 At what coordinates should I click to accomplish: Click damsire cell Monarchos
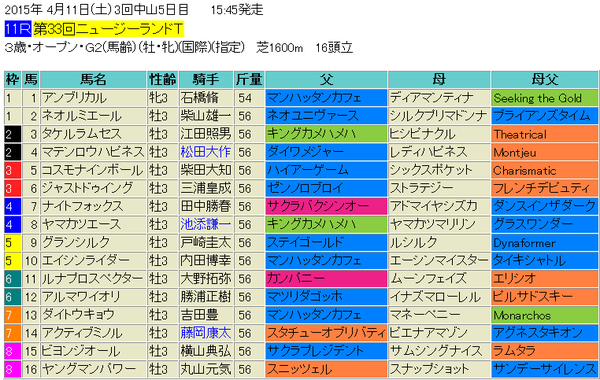pos(545,315)
